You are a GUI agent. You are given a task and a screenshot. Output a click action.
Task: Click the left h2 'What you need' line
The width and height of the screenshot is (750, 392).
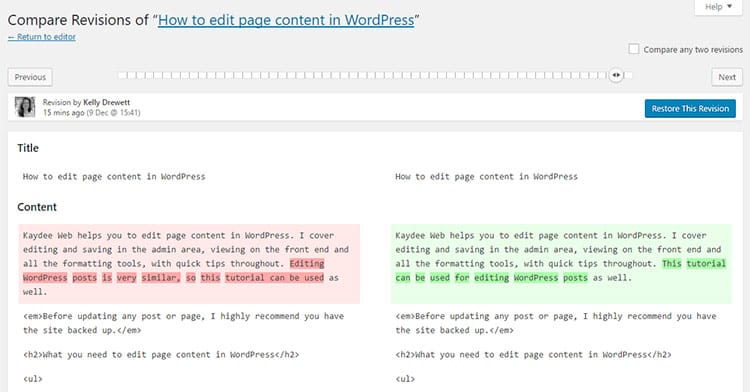pyautogui.click(x=161, y=355)
